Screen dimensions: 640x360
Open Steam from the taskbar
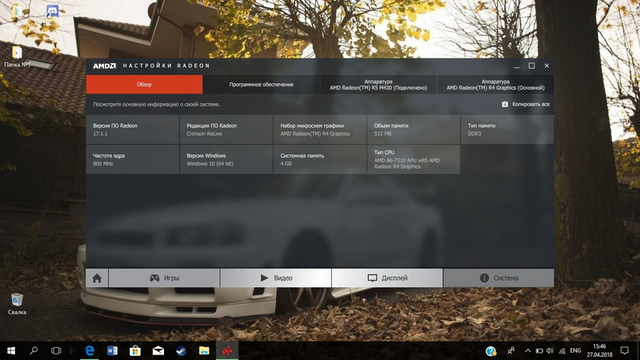[x=181, y=351]
